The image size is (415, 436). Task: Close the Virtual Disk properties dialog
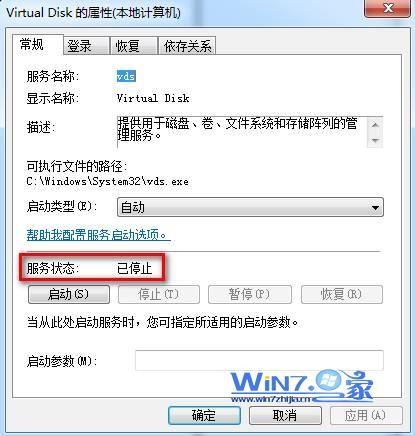pyautogui.click(x=388, y=8)
